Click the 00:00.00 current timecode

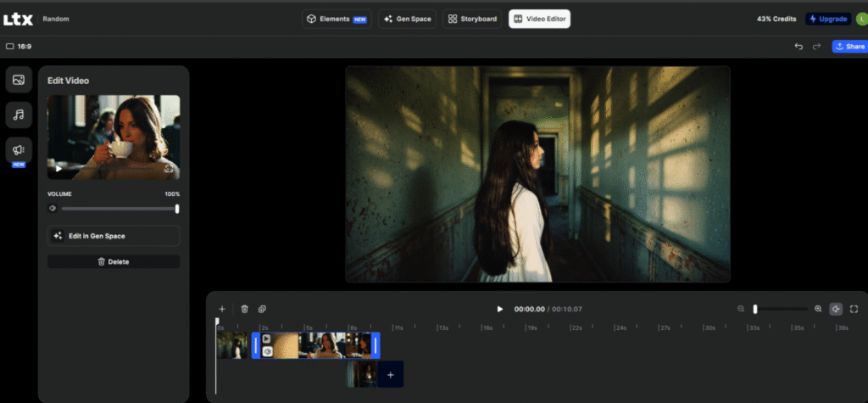coord(529,310)
